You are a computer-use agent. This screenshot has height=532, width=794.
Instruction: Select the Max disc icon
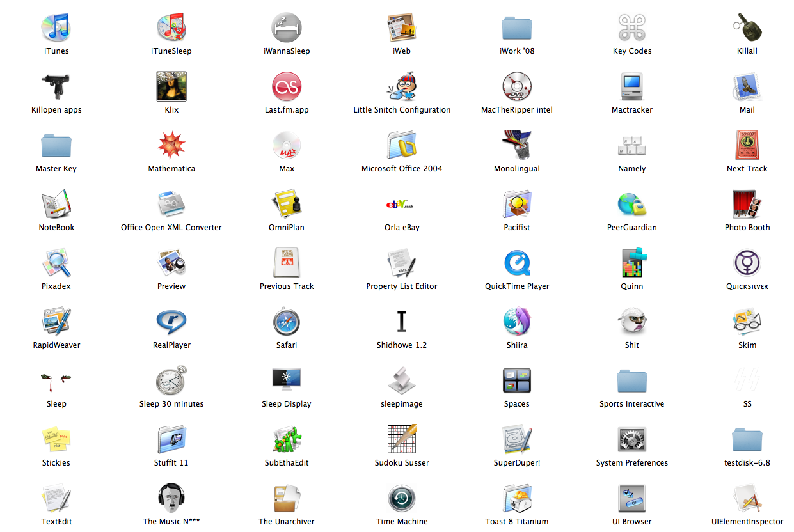coord(287,145)
